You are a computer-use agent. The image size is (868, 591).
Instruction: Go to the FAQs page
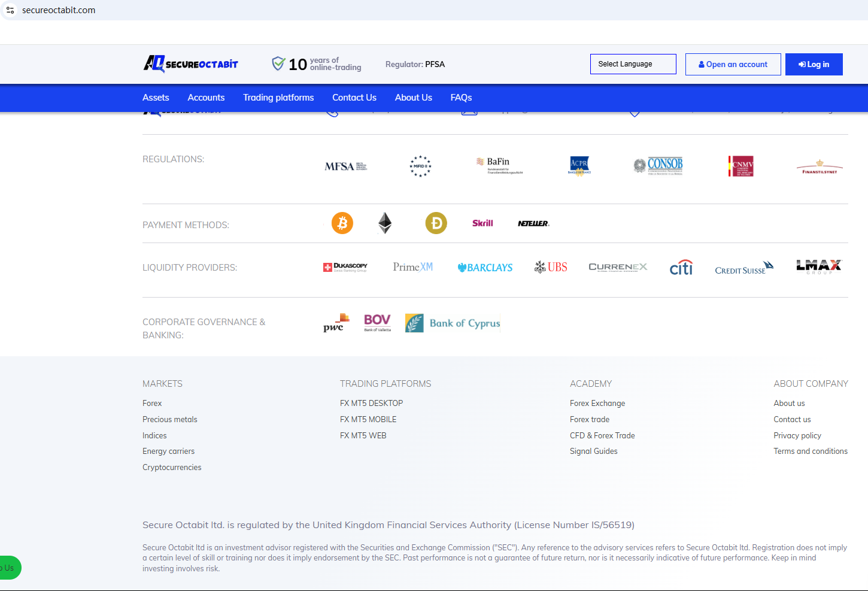point(461,98)
